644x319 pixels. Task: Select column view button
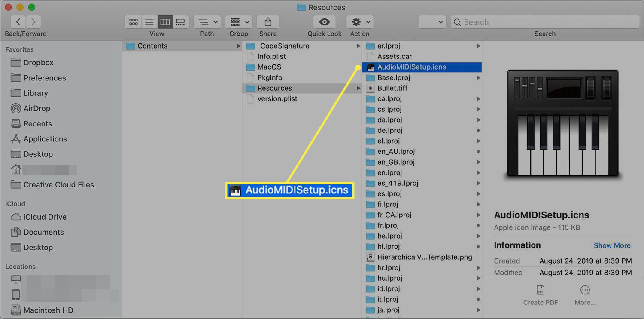(x=165, y=22)
